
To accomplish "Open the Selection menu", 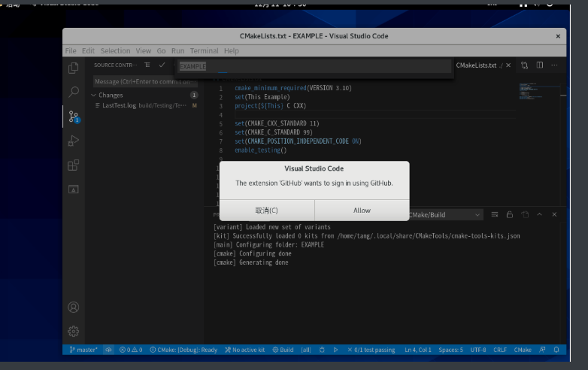I will point(115,50).
